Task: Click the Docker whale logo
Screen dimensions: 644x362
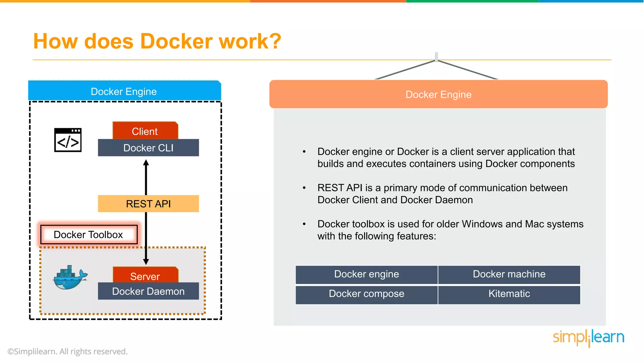Action: coord(70,277)
